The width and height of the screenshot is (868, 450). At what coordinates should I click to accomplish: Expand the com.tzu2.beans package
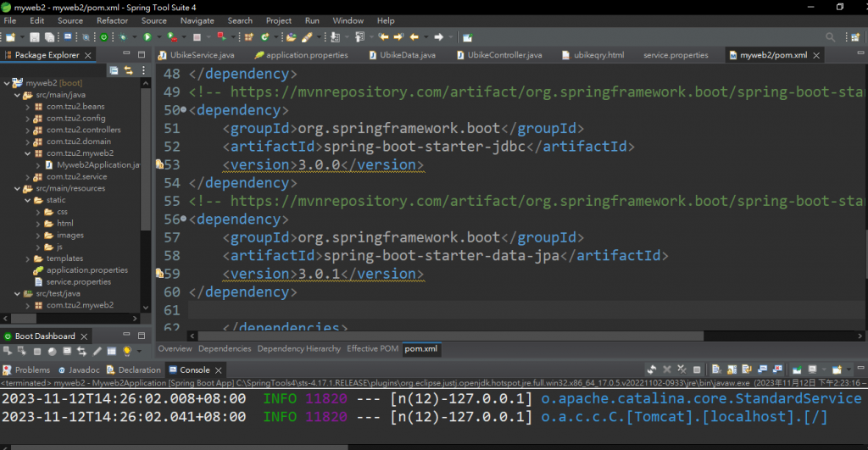point(28,106)
